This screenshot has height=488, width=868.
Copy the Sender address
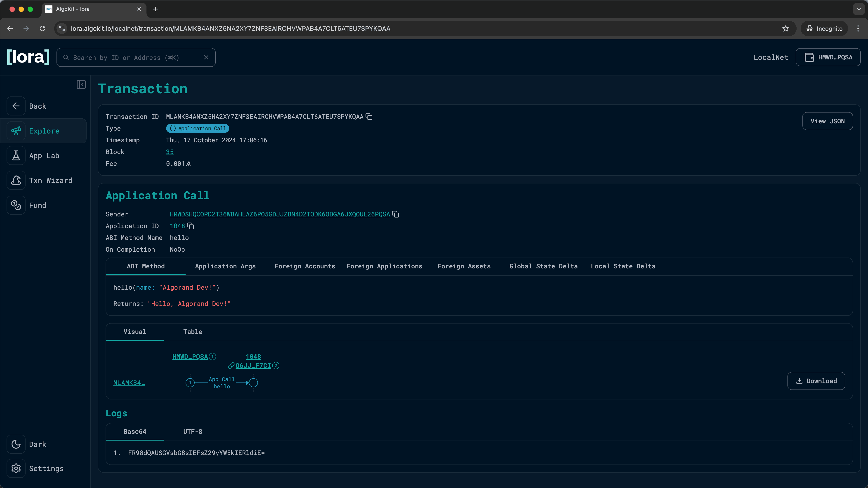[396, 214]
